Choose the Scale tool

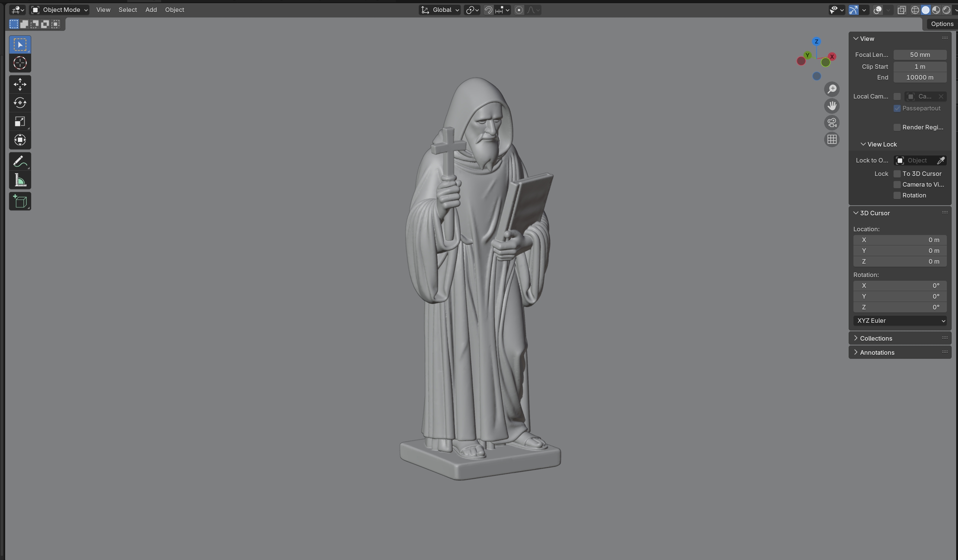tap(20, 122)
